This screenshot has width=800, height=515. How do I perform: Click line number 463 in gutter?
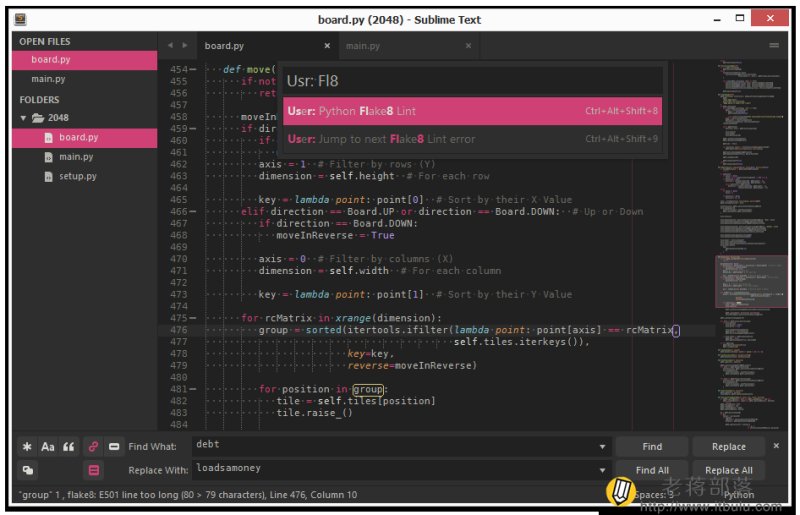pyautogui.click(x=179, y=176)
